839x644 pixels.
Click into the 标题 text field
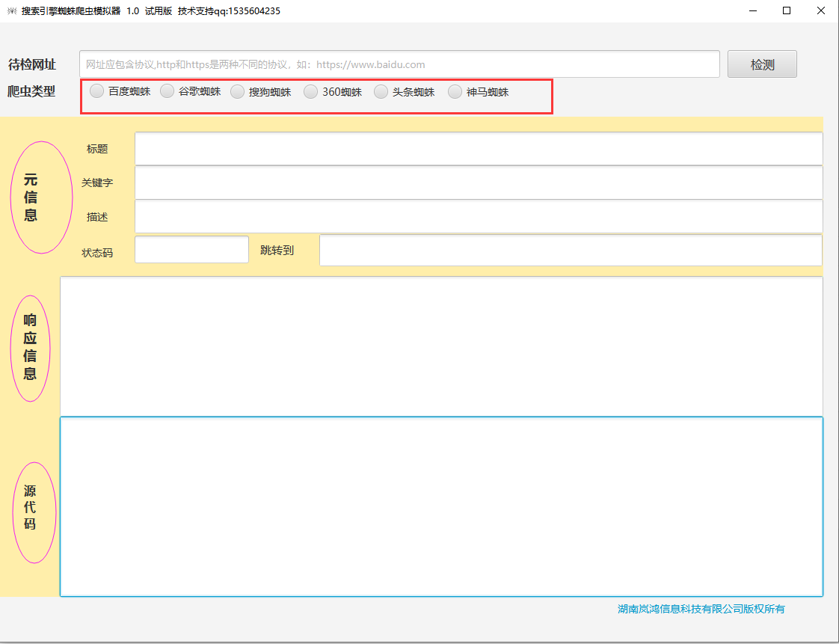click(478, 149)
